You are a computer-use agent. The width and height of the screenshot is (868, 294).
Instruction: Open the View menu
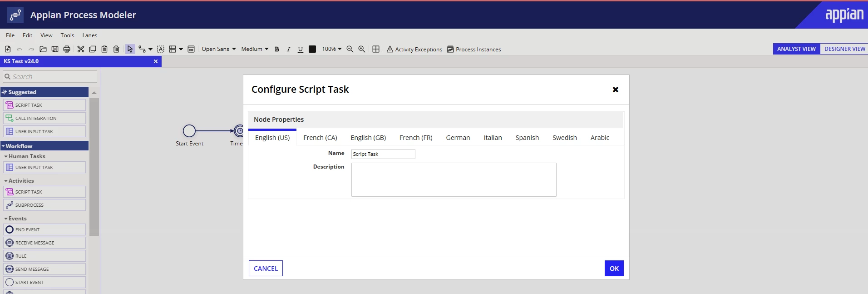(46, 35)
